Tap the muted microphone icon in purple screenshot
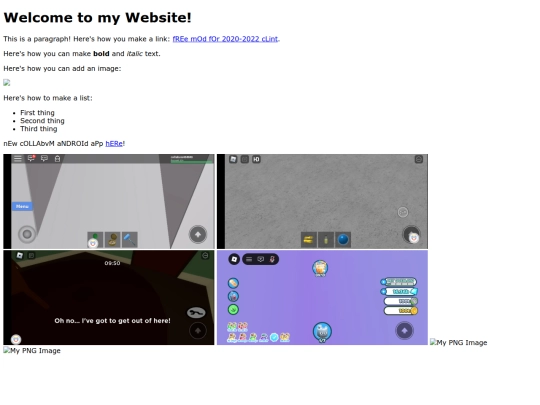The image size is (540, 405). coord(272,259)
